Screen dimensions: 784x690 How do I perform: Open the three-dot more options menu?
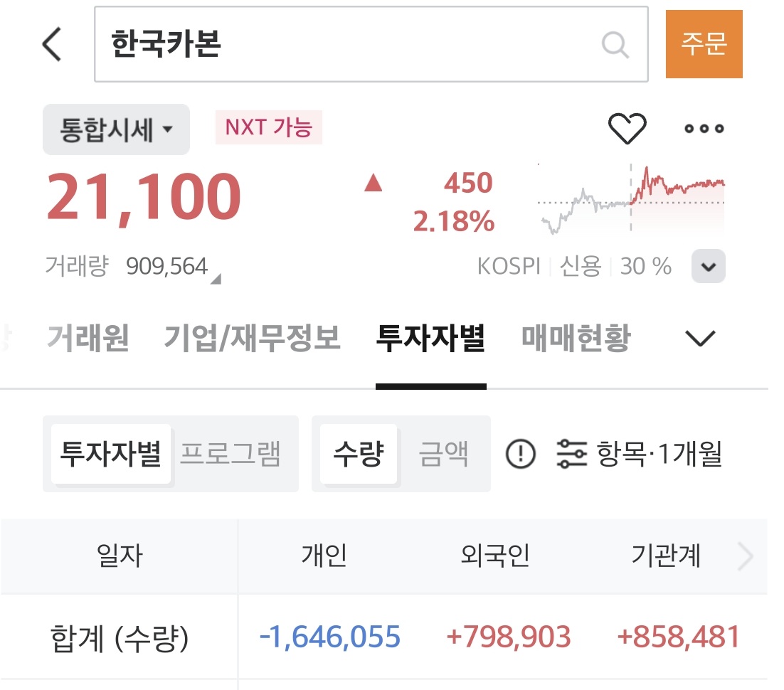(x=704, y=129)
